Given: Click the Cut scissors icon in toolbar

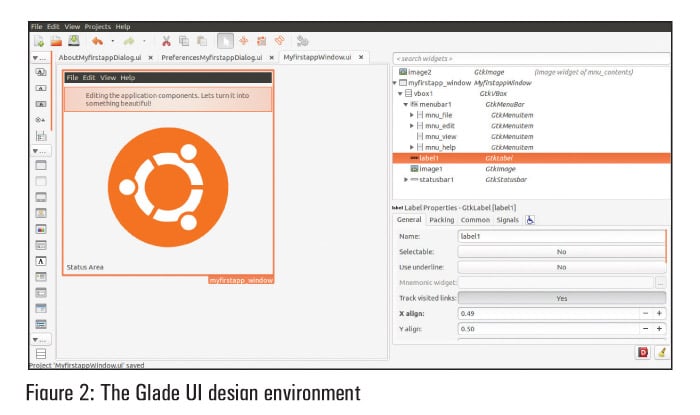Looking at the screenshot, I should click(166, 41).
